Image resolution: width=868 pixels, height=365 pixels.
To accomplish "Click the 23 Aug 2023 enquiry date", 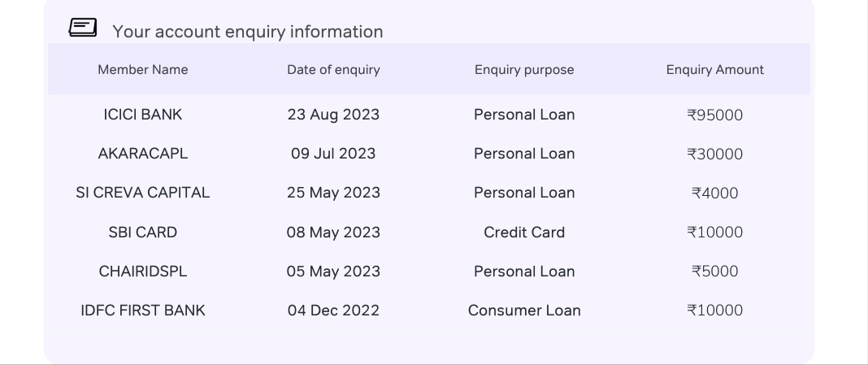I will pyautogui.click(x=333, y=115).
